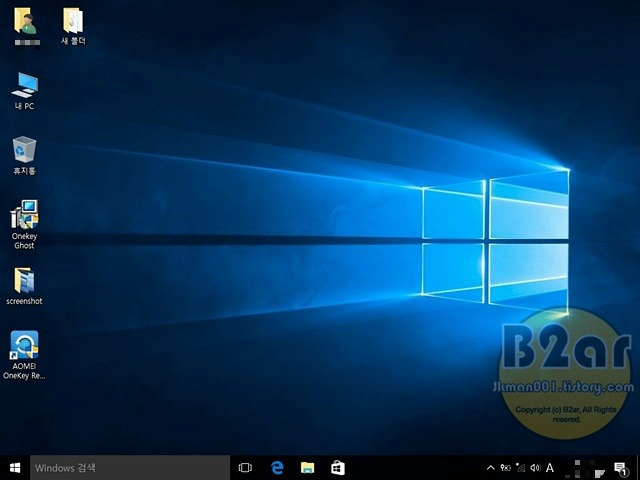This screenshot has height=480, width=640.
Task: Select the 내 PC desktop icon
Action: coord(24,85)
